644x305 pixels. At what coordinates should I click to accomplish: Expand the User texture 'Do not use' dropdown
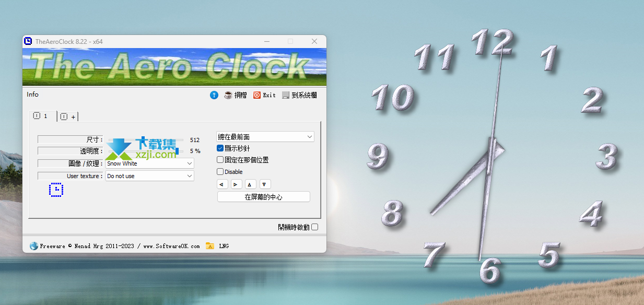pyautogui.click(x=149, y=176)
